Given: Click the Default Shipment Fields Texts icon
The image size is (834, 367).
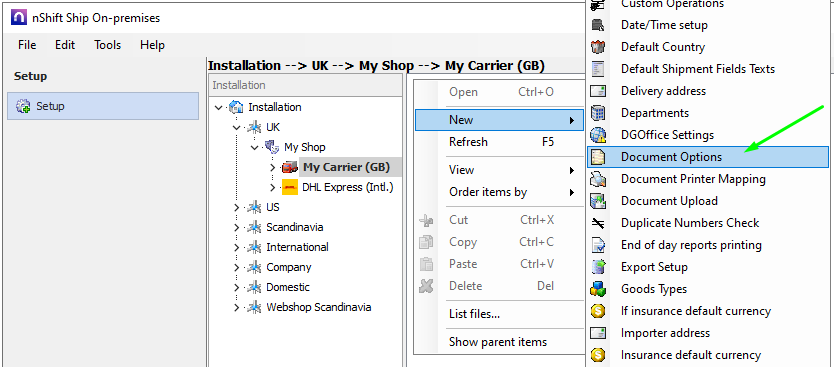Looking at the screenshot, I should click(x=598, y=69).
